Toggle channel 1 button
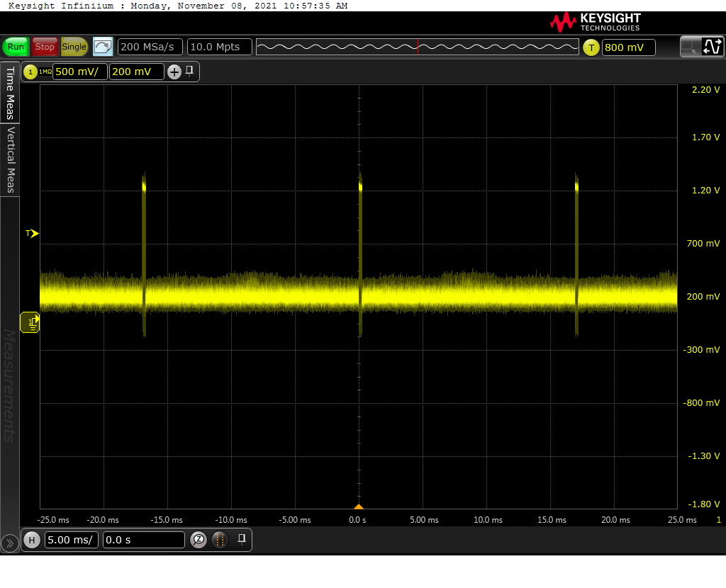 point(30,72)
